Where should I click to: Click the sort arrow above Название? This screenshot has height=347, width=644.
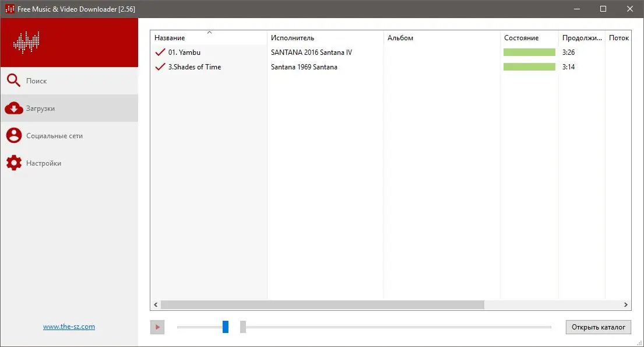click(209, 32)
